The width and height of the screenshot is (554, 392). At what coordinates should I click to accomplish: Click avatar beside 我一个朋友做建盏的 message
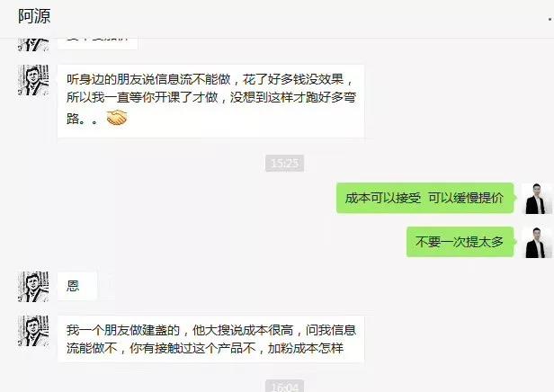pyautogui.click(x=33, y=331)
